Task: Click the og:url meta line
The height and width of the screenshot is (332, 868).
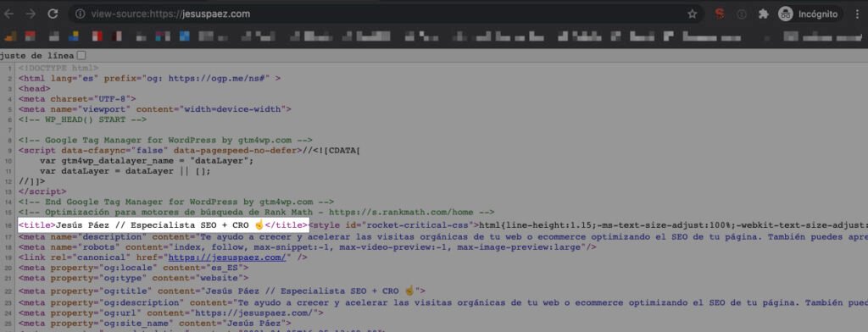Action: (171, 313)
